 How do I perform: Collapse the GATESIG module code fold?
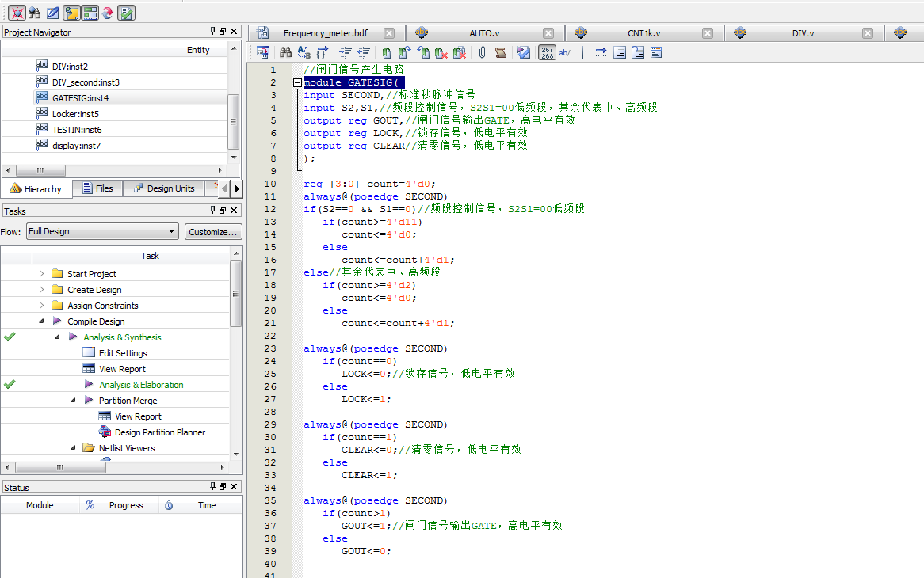tap(296, 82)
